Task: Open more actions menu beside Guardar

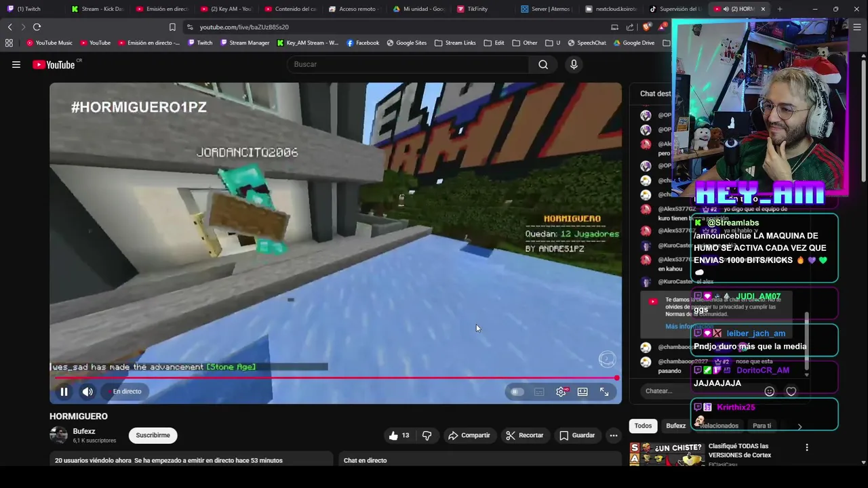Action: coord(613,435)
